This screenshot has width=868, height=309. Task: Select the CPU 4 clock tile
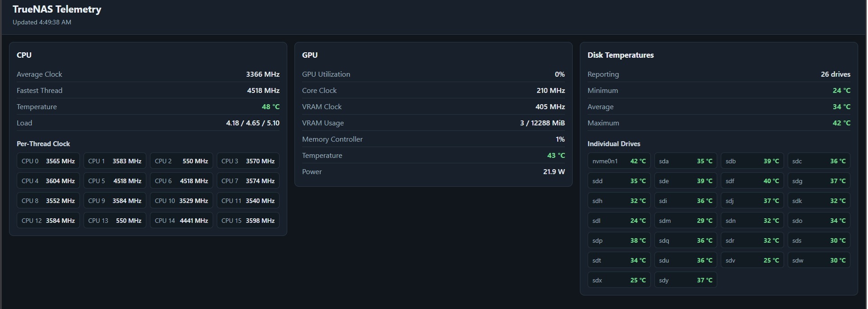pos(48,181)
